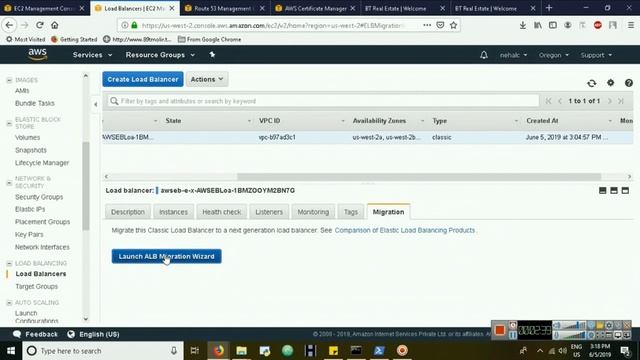Screen dimensions: 640x360
Task: Open the Health check tab
Action: click(x=222, y=212)
